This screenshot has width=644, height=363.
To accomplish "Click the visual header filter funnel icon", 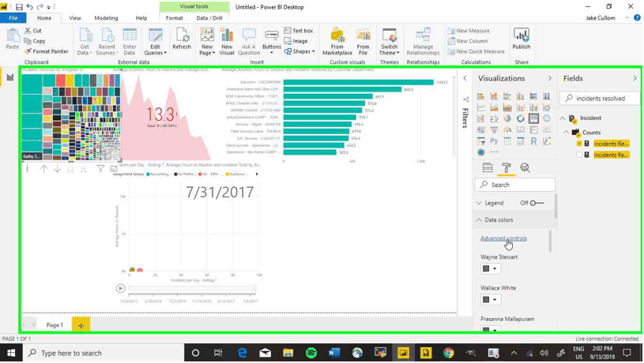I will [100, 169].
